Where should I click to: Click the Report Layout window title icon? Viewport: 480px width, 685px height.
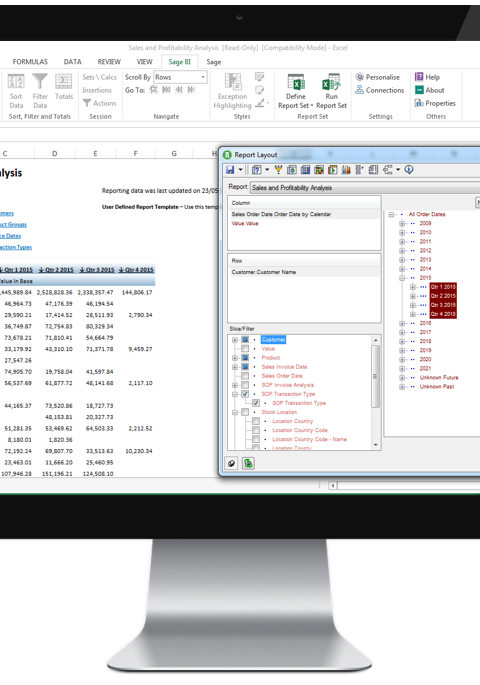pyautogui.click(x=227, y=155)
